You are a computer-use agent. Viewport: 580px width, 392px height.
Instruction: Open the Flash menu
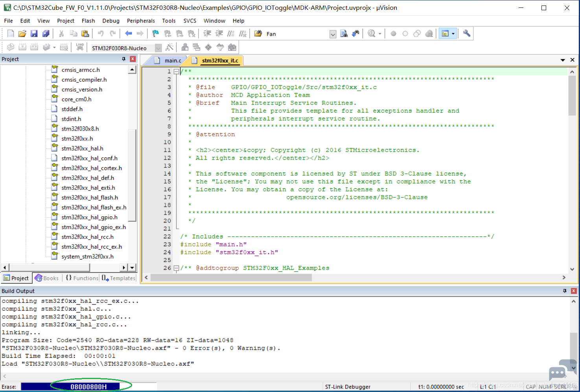point(88,21)
